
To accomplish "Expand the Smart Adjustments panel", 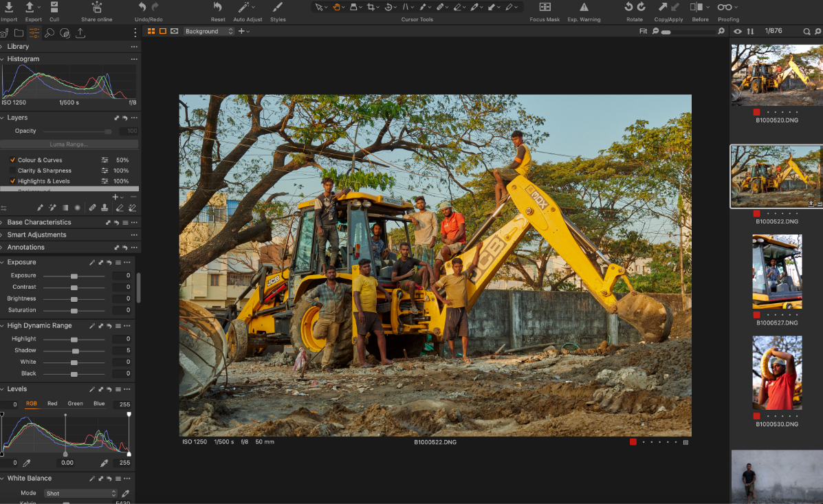I will pos(3,234).
